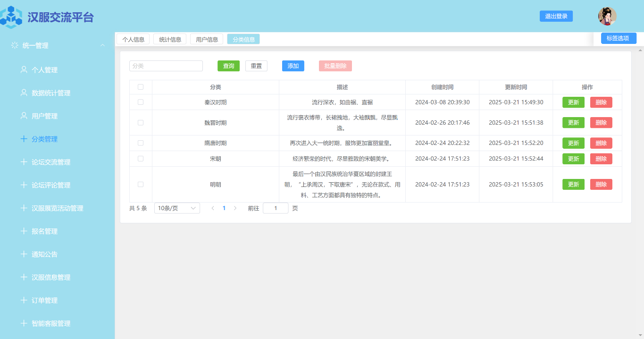Screen dimensions: 644x339
Task: Click 更新 for 隋唐时期 row
Action: pos(573,143)
